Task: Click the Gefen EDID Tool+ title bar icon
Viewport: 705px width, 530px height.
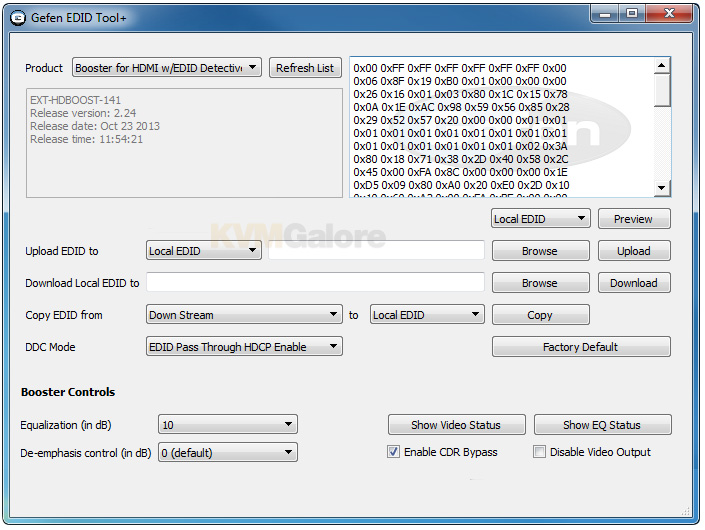Action: (x=18, y=18)
